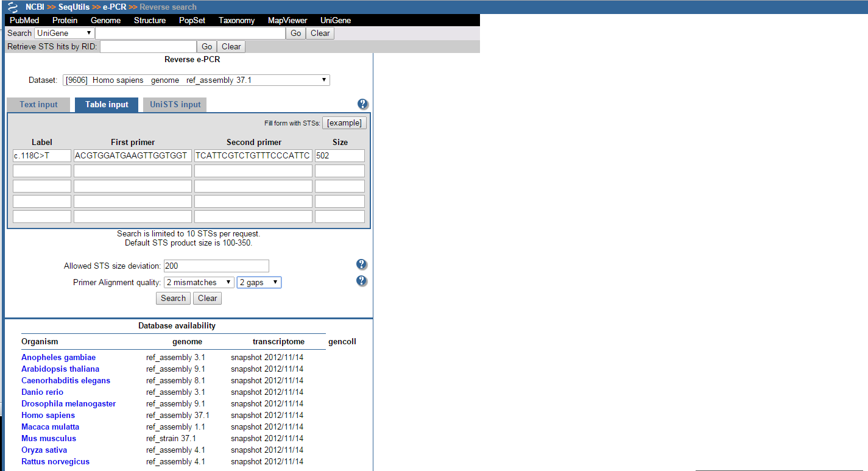This screenshot has height=471, width=868.
Task: Open PubMed in the black menu bar
Action: [x=24, y=20]
